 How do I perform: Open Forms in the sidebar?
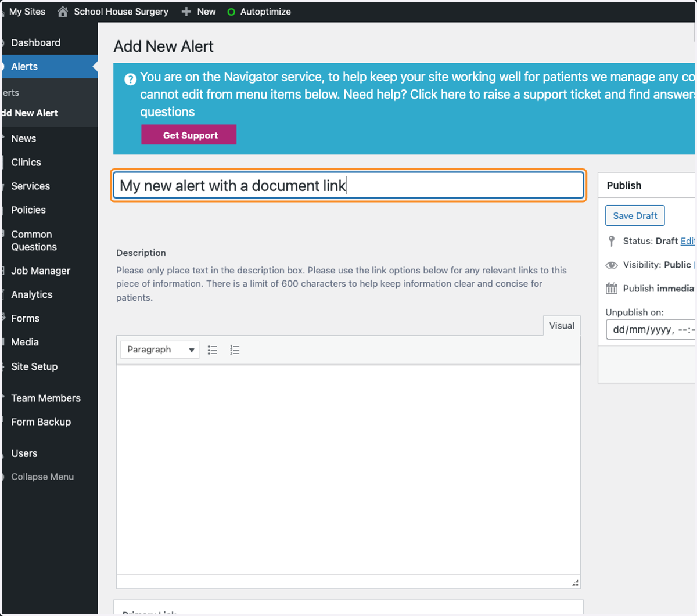click(x=26, y=319)
